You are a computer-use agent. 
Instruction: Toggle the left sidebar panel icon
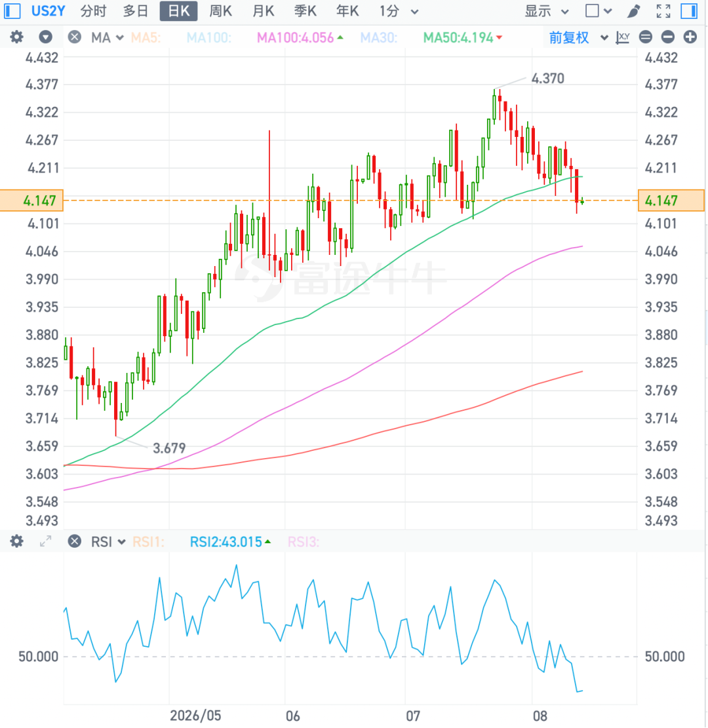12,10
